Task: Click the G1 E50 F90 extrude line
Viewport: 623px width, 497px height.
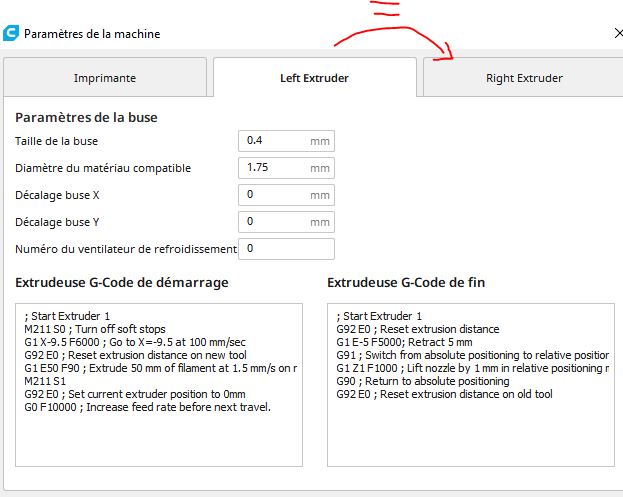Action: (x=160, y=368)
